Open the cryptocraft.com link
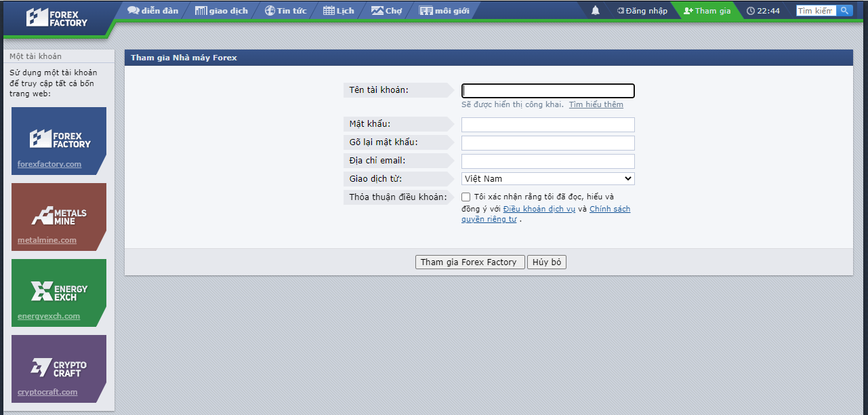This screenshot has height=415, width=868. pos(47,392)
